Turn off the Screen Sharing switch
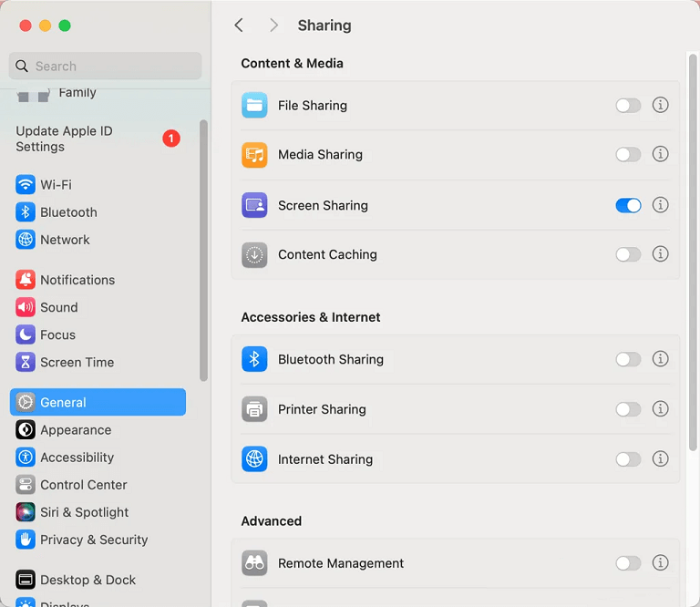The width and height of the screenshot is (700, 607). click(628, 205)
